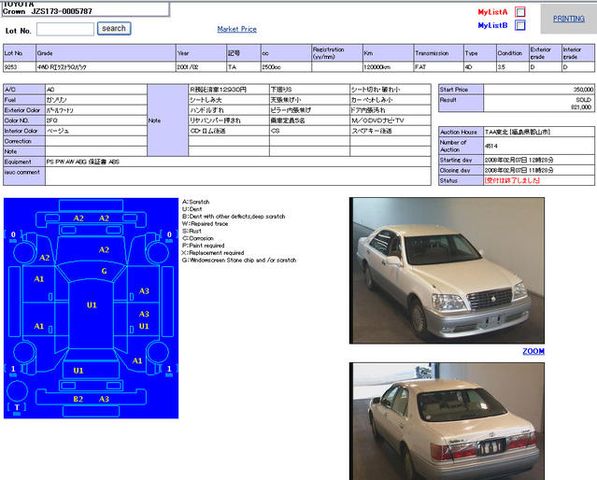
Task: Hit the search button
Action: pyautogui.click(x=114, y=29)
